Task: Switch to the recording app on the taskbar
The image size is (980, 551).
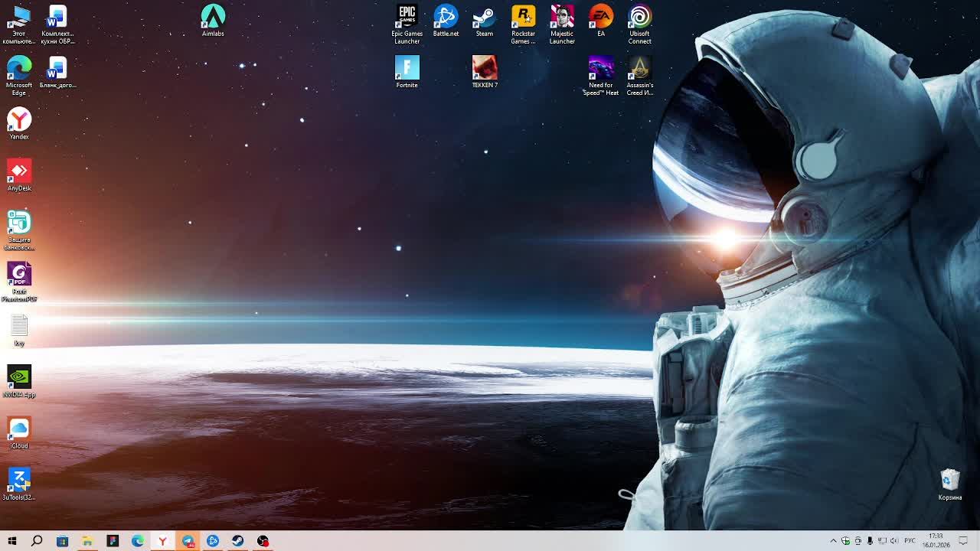Action: click(263, 541)
